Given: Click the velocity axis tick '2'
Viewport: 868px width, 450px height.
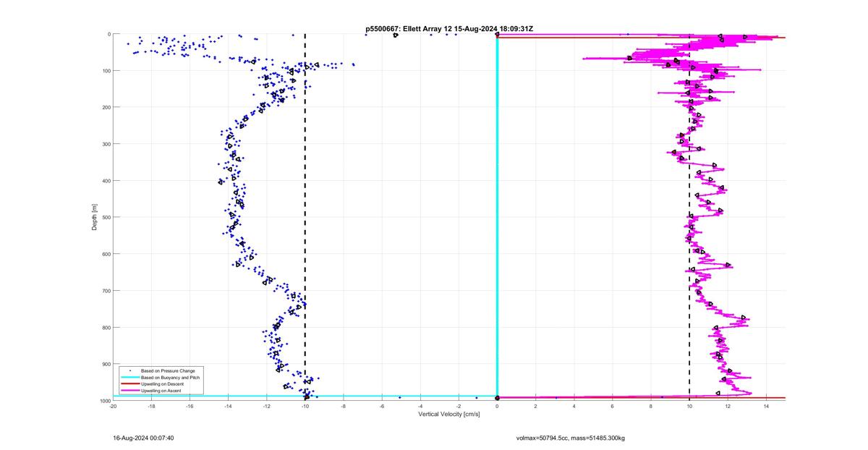Looking at the screenshot, I should pyautogui.click(x=535, y=407).
